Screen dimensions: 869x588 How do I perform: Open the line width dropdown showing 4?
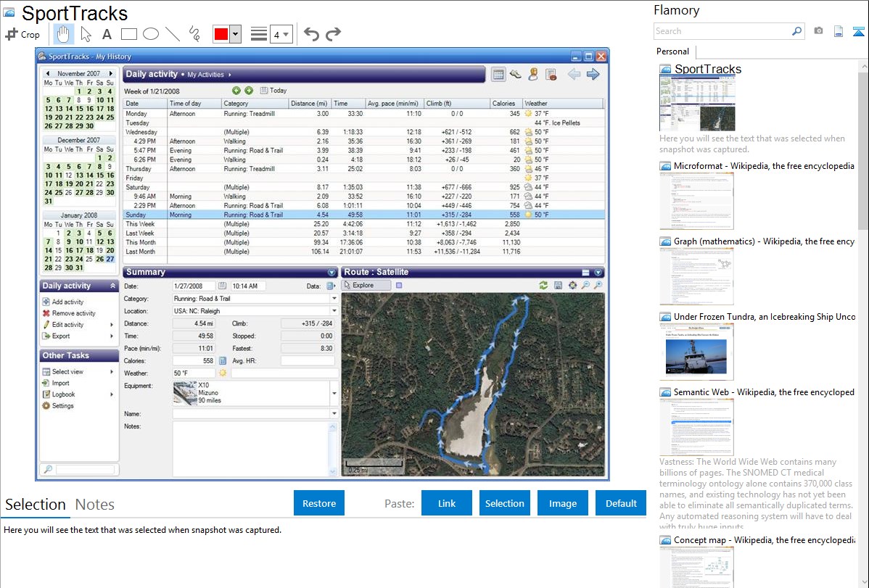(281, 34)
